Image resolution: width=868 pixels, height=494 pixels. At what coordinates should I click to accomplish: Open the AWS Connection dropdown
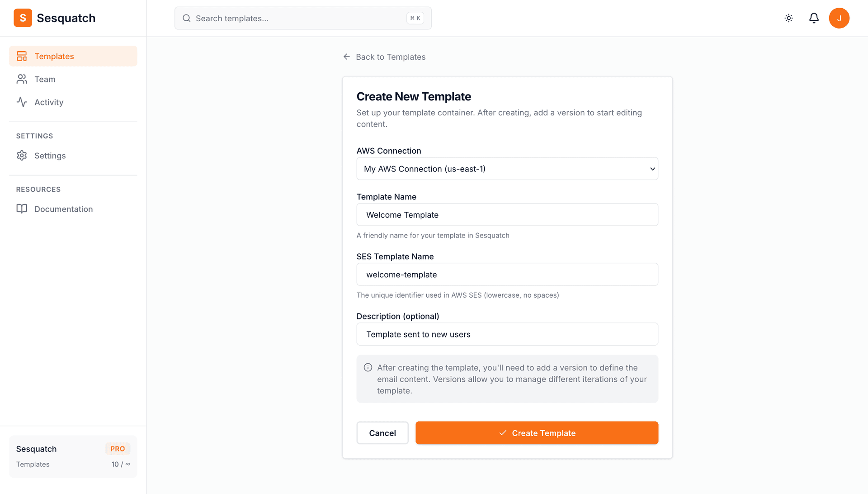pyautogui.click(x=507, y=168)
